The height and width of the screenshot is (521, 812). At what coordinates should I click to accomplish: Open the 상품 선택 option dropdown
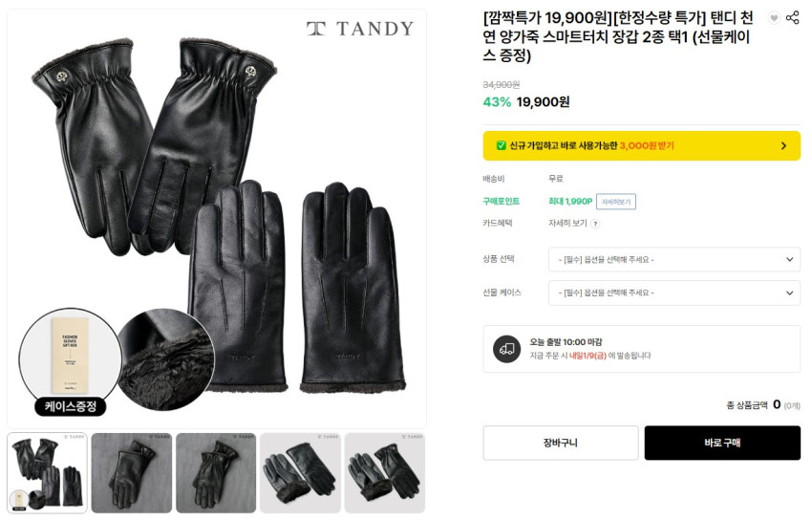pyautogui.click(x=674, y=259)
